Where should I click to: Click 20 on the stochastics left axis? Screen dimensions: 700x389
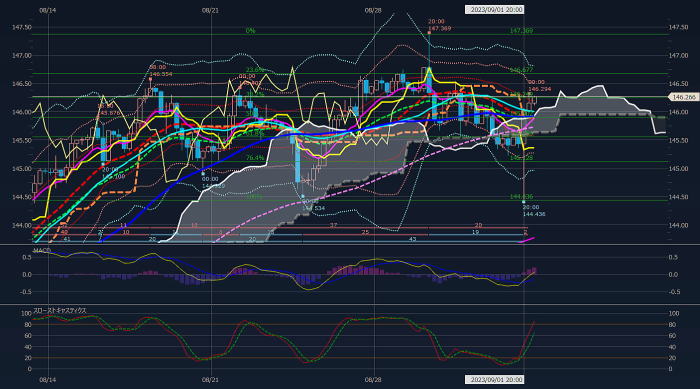pos(28,358)
